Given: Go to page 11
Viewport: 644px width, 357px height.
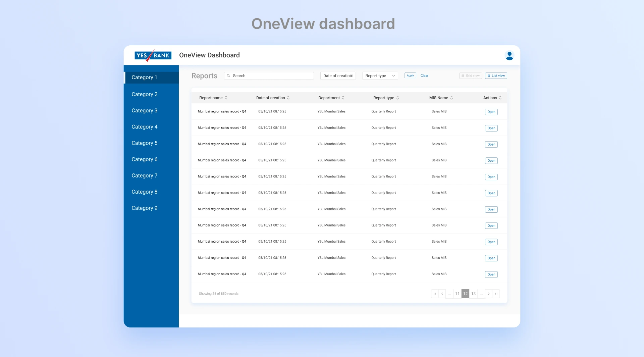Looking at the screenshot, I should [x=458, y=294].
